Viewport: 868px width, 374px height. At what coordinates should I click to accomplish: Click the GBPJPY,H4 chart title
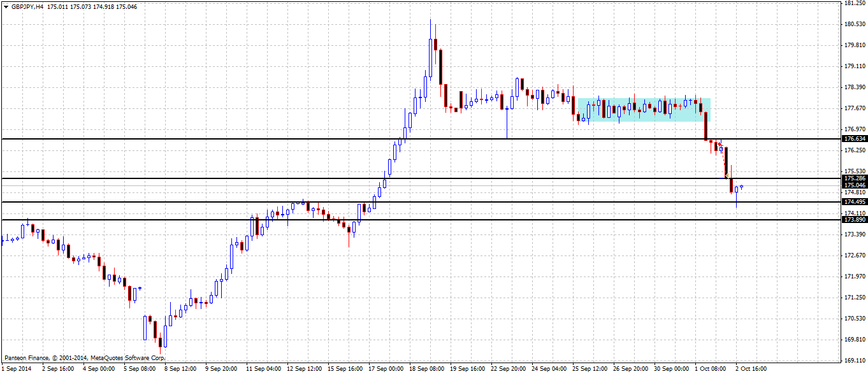(27, 6)
